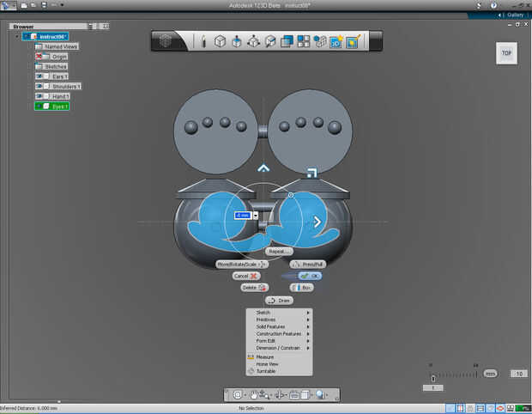
Task: Toggle visibility eye of Eyes.1
Action: coord(39,107)
